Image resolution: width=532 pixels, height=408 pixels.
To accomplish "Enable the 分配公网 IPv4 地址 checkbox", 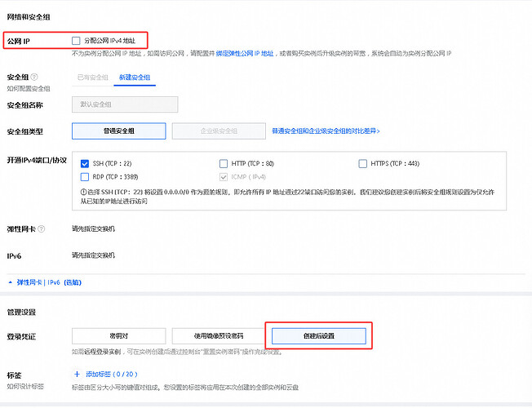I will pyautogui.click(x=76, y=41).
